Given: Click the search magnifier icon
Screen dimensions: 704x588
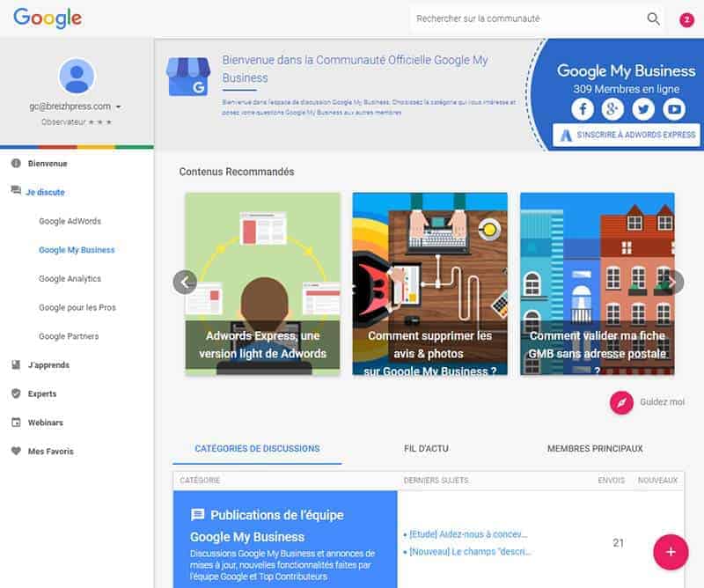Looking at the screenshot, I should tap(653, 18).
